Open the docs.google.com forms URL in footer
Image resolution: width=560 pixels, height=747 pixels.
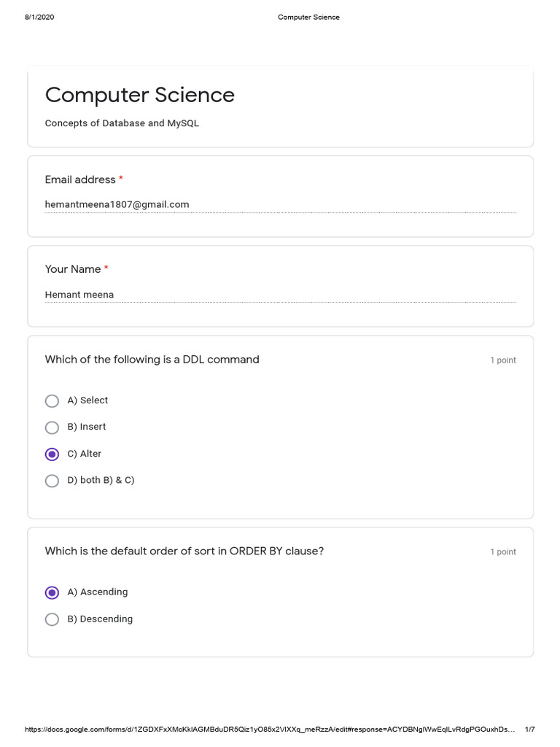click(x=270, y=729)
